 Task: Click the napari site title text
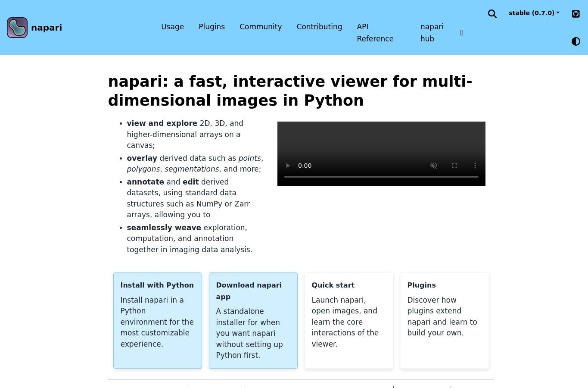point(47,28)
